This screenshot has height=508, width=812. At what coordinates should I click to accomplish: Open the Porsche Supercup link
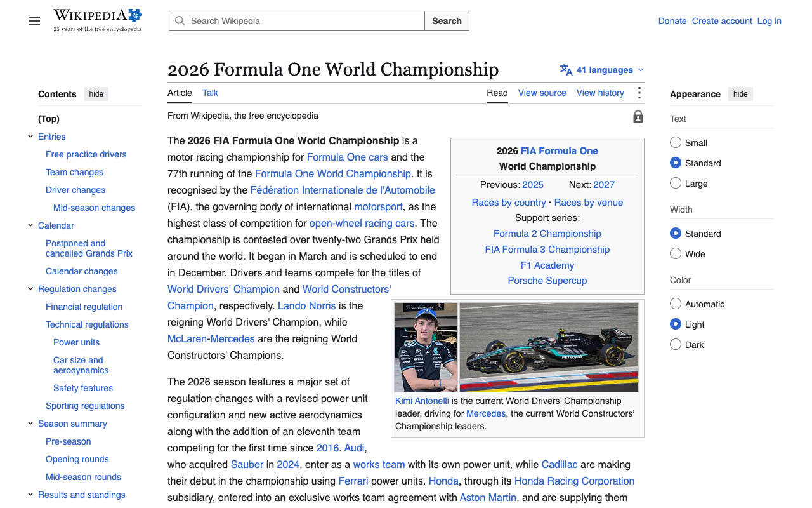tap(547, 281)
